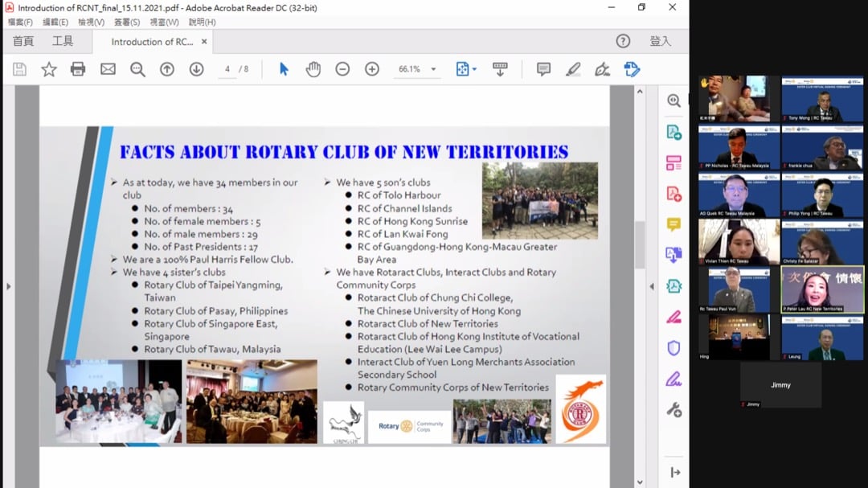Screen dimensions: 868x488
Task: Open the 檔案(F) menu
Action: [20, 23]
